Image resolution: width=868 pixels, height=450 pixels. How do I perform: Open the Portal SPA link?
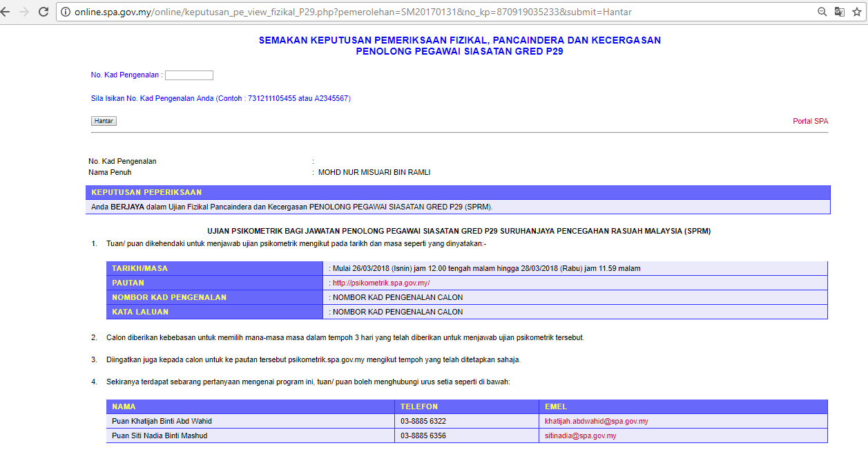pyautogui.click(x=810, y=121)
